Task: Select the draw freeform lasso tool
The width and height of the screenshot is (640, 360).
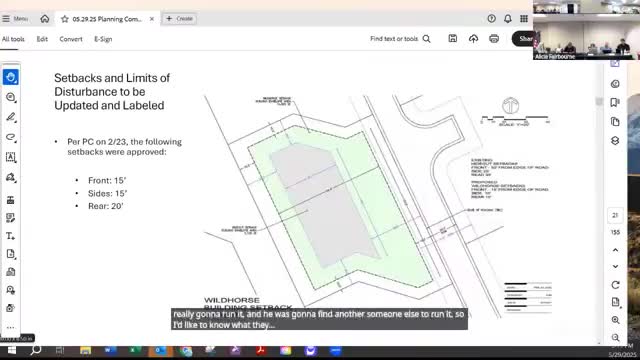Action: tap(11, 137)
